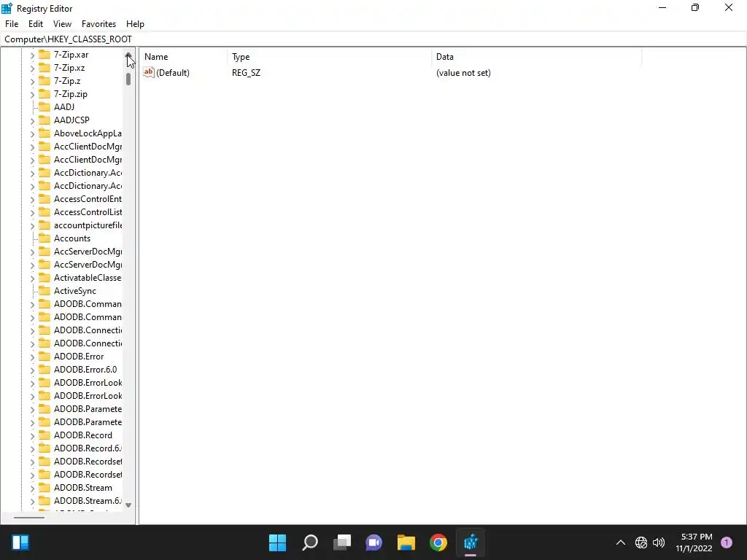This screenshot has width=747, height=560.
Task: Select the 7-Zip.z key label
Action: (67, 81)
